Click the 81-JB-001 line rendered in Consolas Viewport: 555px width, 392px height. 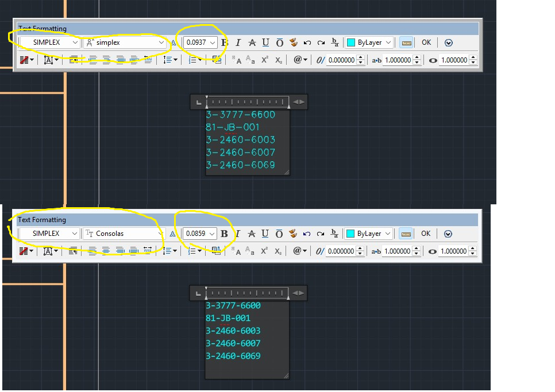[228, 318]
